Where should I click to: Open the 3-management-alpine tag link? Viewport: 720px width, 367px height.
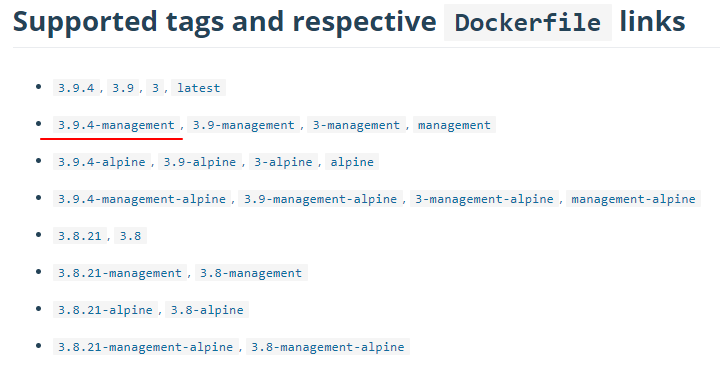(x=484, y=199)
